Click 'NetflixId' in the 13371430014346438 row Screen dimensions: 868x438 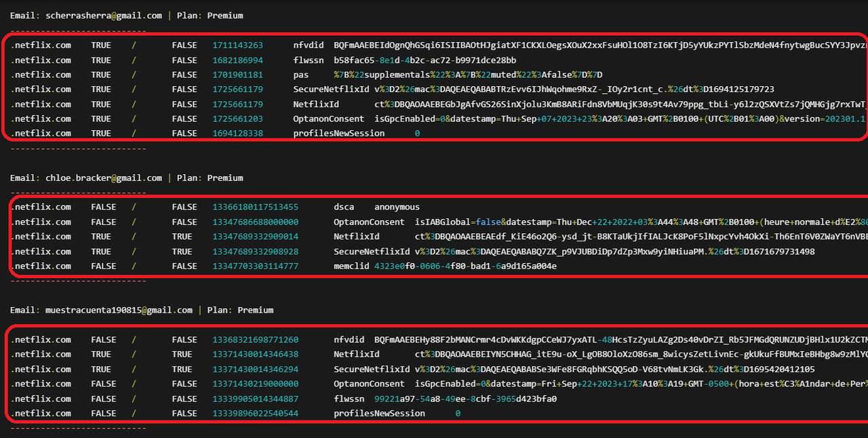click(x=356, y=355)
